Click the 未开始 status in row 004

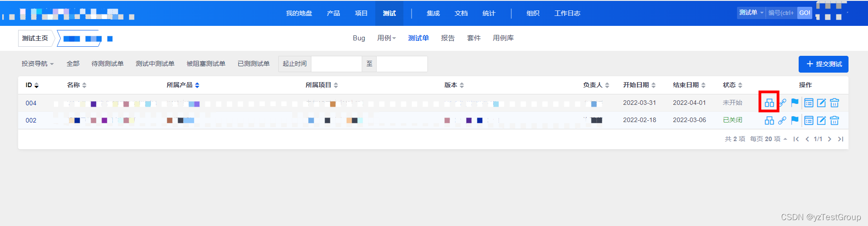click(x=732, y=103)
